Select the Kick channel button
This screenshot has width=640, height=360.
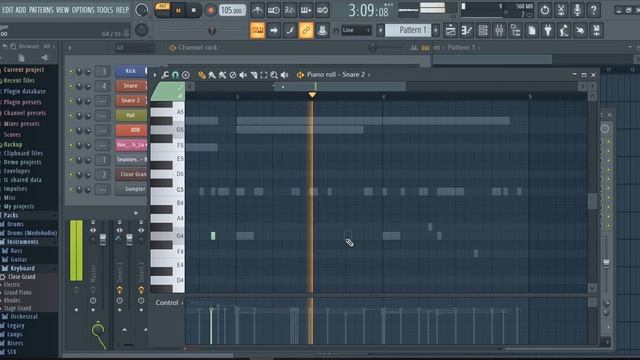click(x=131, y=71)
